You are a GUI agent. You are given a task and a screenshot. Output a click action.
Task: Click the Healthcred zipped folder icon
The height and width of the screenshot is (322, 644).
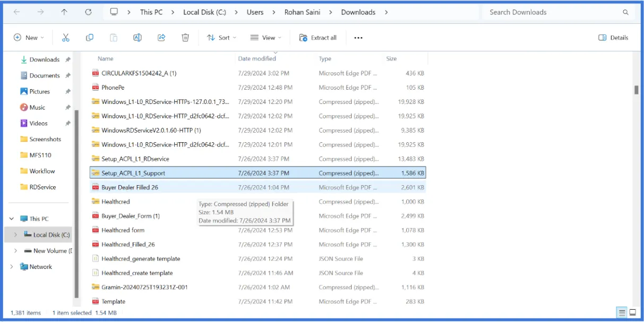point(96,202)
